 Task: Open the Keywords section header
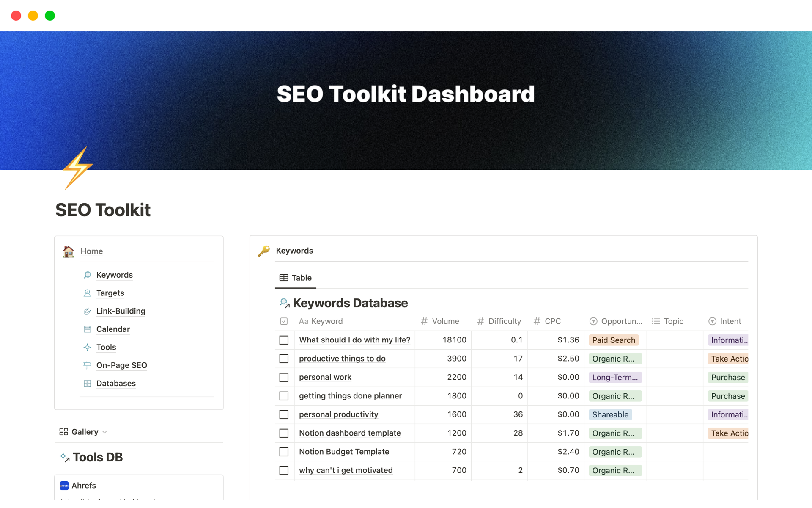(295, 250)
